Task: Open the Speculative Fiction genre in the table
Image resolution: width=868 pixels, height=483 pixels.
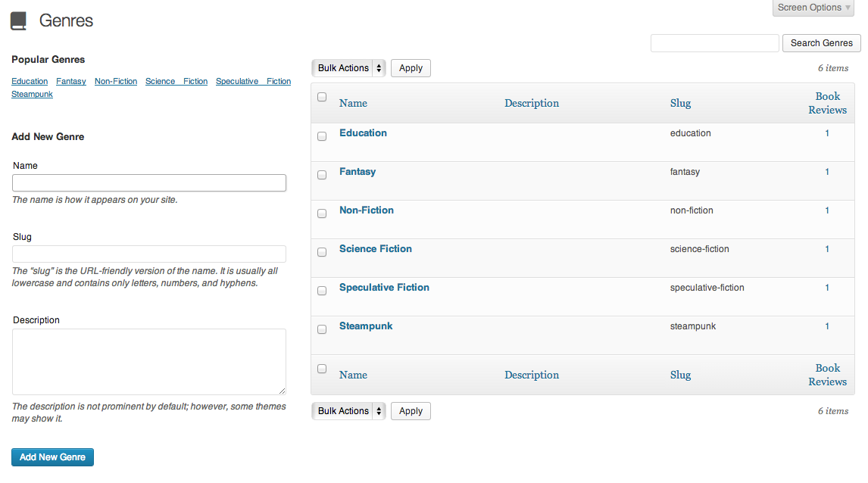Action: point(384,288)
